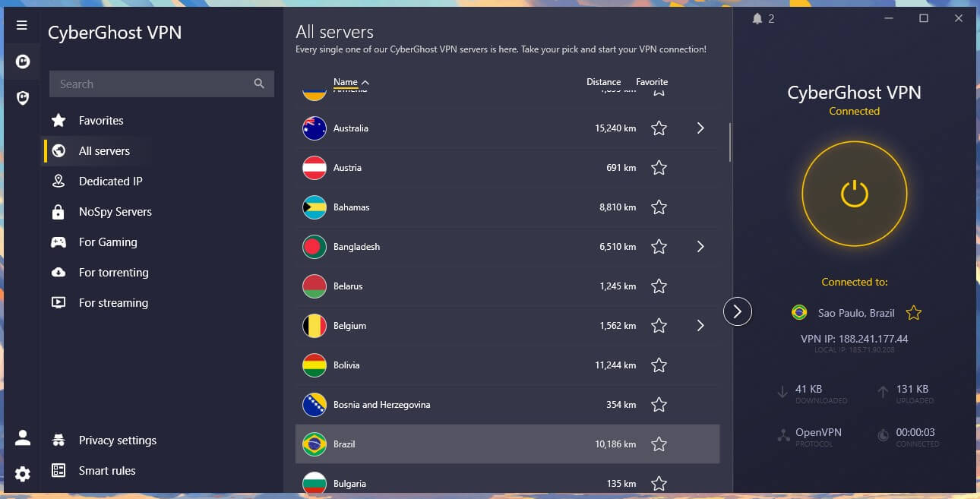Open the For torrenting section
This screenshot has width=980, height=499.
pyautogui.click(x=113, y=273)
